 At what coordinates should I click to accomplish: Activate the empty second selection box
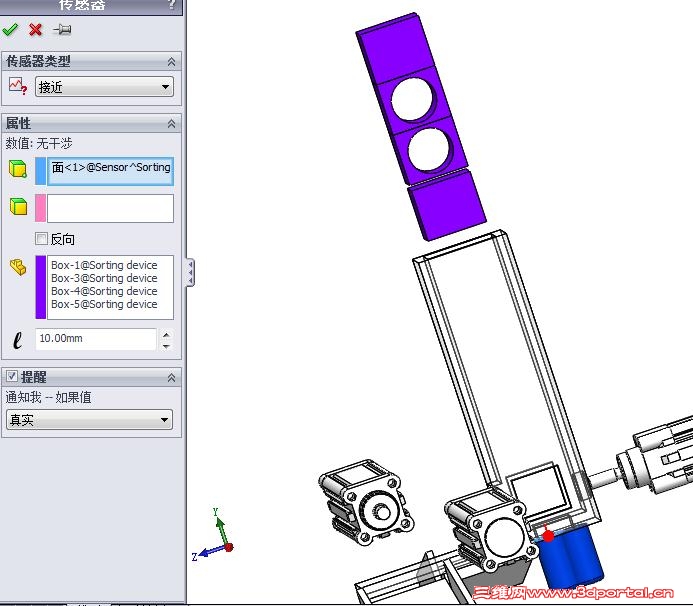(110, 208)
